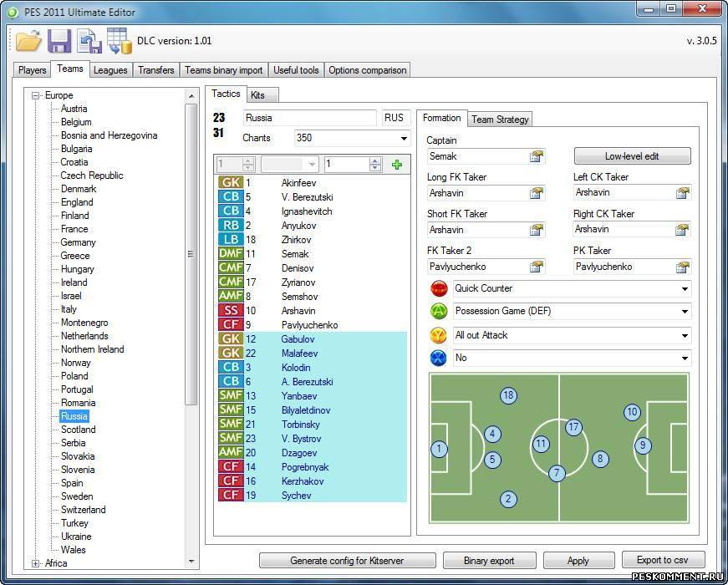Pick Captain using Semak's edit icon
Viewport: 728px width, 585px height.
point(537,156)
